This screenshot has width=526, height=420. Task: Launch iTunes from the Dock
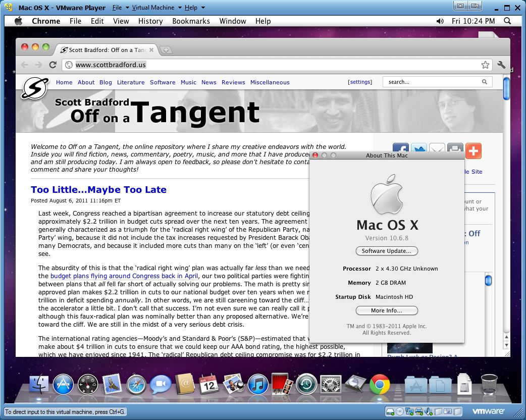(x=258, y=385)
